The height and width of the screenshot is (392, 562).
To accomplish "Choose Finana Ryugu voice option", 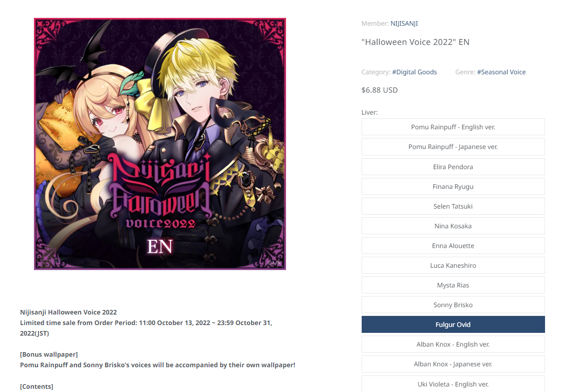I will pos(453,187).
